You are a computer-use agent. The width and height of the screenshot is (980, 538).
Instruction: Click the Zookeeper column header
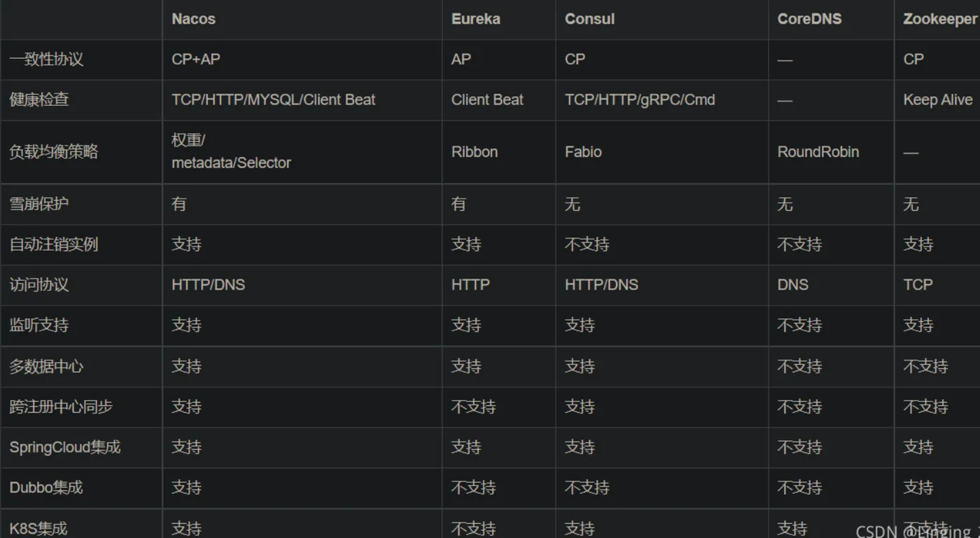[939, 19]
